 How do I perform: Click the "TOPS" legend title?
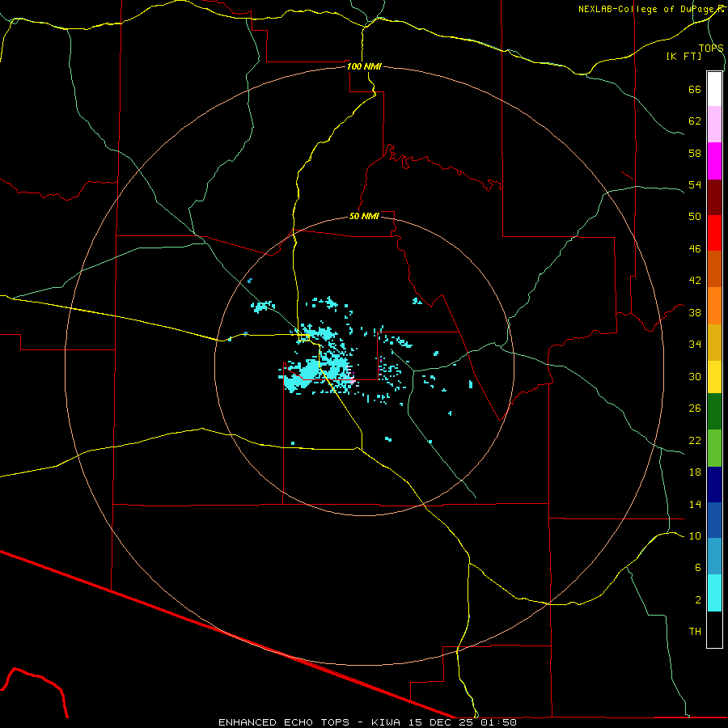point(711,49)
